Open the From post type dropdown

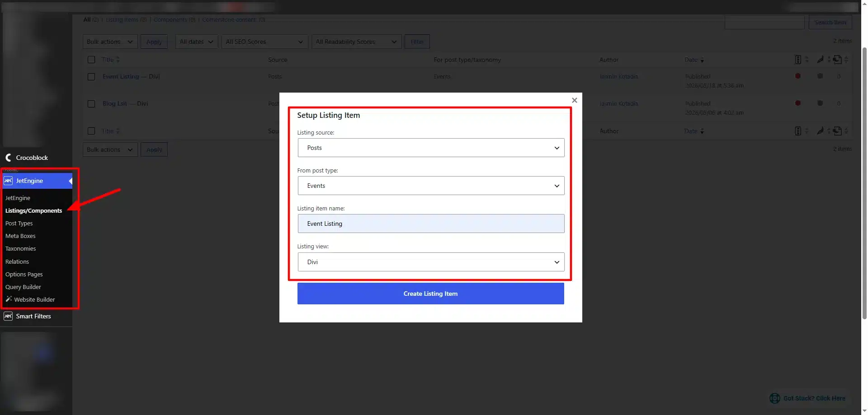click(x=431, y=186)
